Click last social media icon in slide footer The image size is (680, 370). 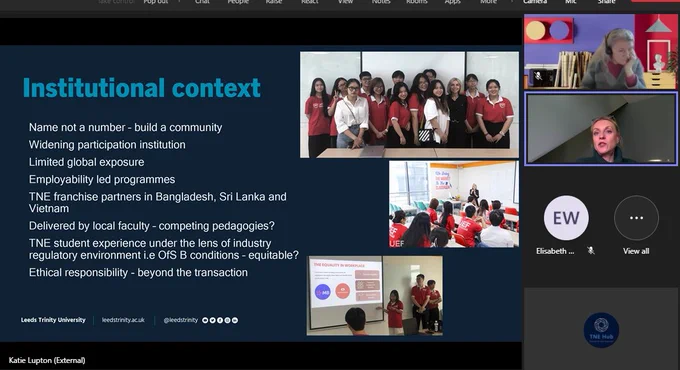coord(235,320)
